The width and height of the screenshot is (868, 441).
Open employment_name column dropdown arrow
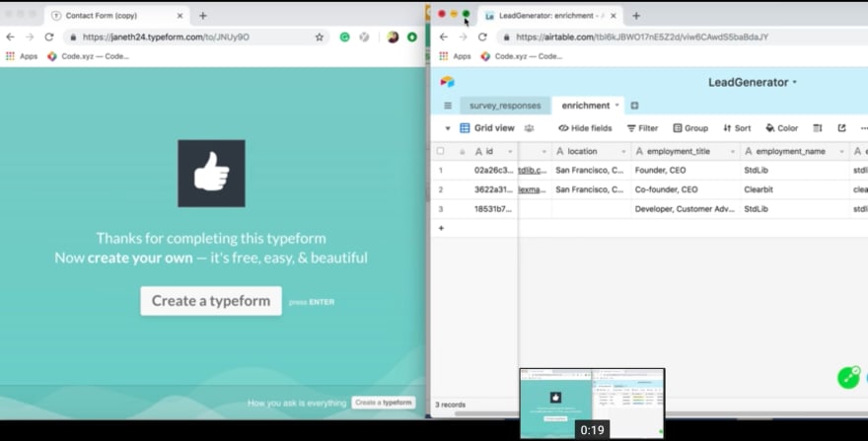[x=841, y=151]
